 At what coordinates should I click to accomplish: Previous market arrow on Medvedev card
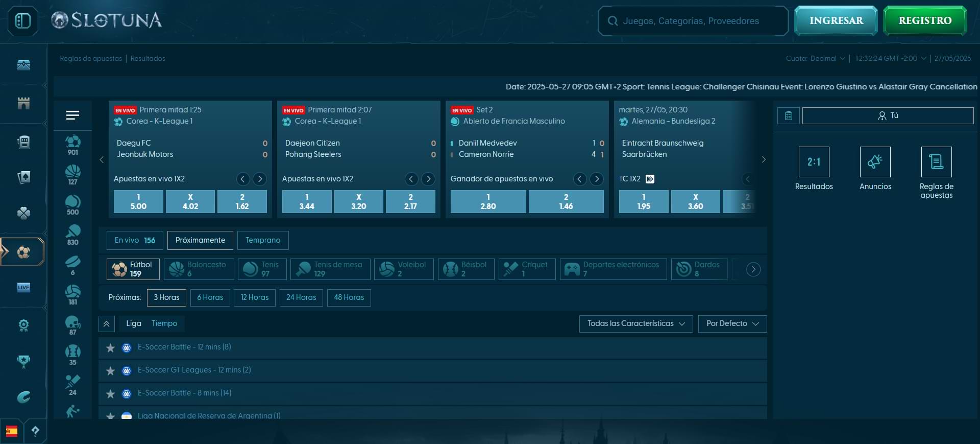coord(580,179)
